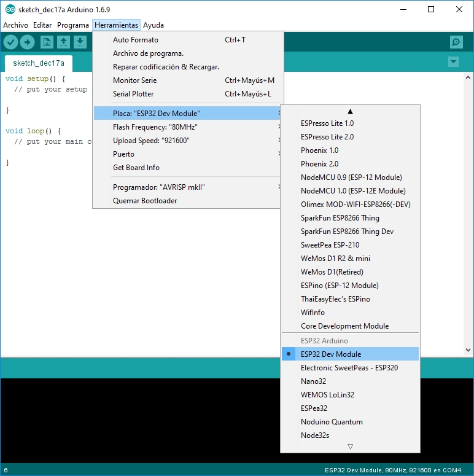Select the ESP32 Dev Module radio option

[350, 354]
